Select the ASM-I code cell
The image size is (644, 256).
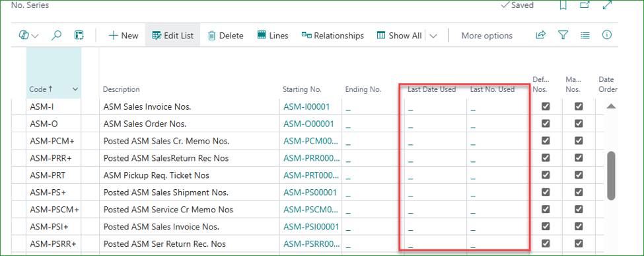[x=54, y=107]
